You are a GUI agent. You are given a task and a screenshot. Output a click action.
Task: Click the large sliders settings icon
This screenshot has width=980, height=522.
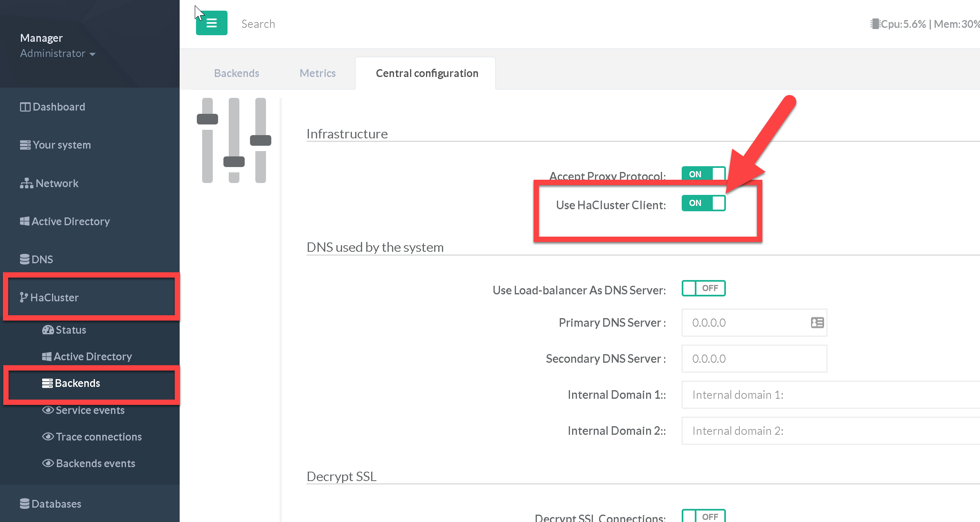[x=234, y=140]
